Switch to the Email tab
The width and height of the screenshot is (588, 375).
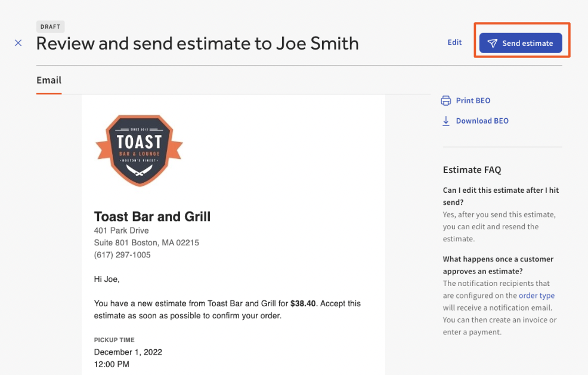[48, 80]
